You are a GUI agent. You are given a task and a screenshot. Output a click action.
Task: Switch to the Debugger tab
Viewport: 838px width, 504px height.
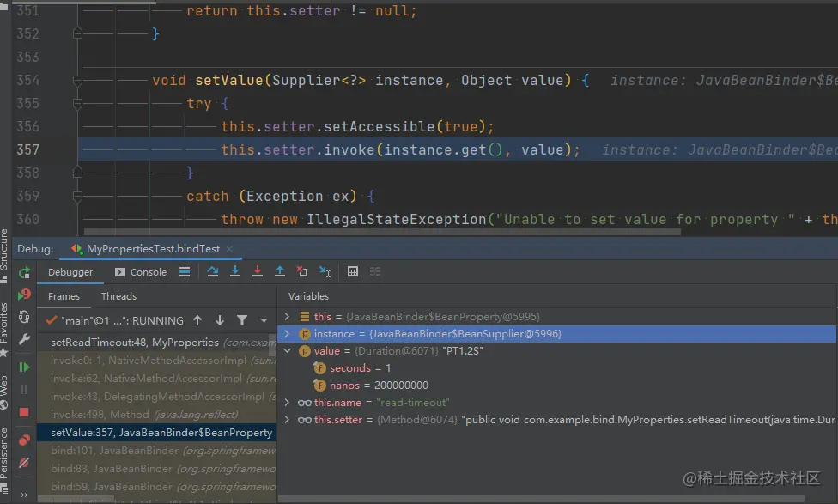tap(70, 272)
